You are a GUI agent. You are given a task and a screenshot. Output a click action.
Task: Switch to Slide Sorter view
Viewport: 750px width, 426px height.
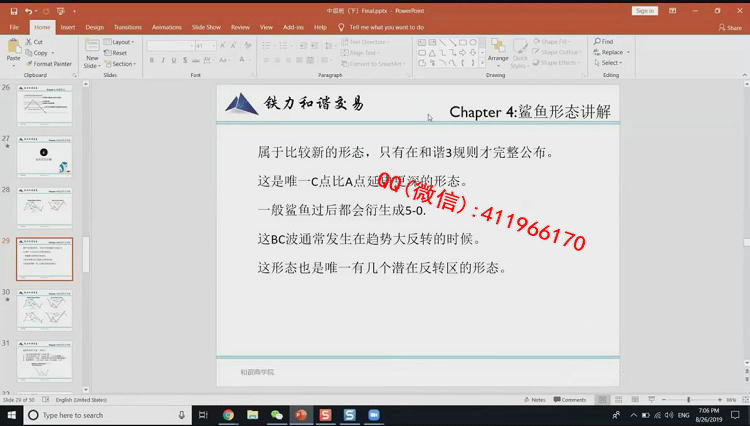tap(618, 400)
